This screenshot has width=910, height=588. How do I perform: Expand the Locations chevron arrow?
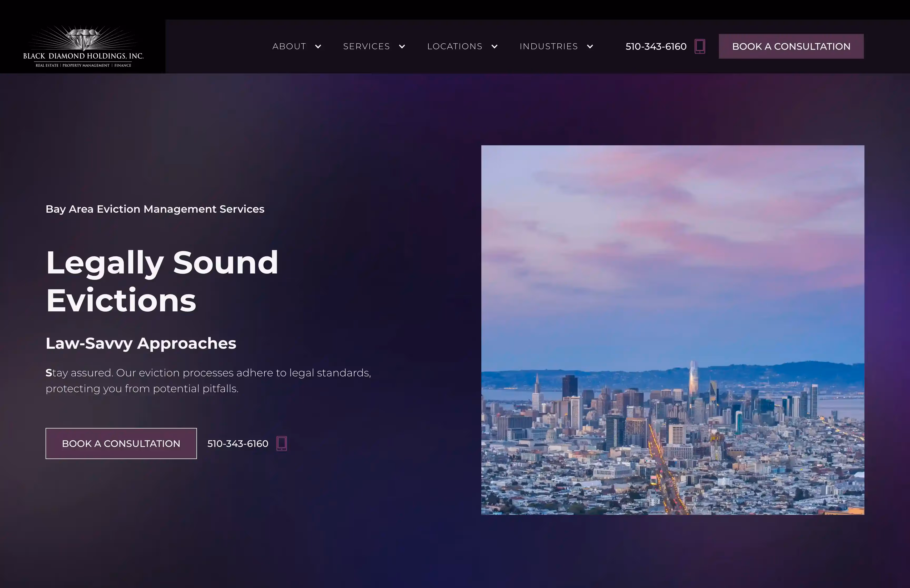point(494,47)
